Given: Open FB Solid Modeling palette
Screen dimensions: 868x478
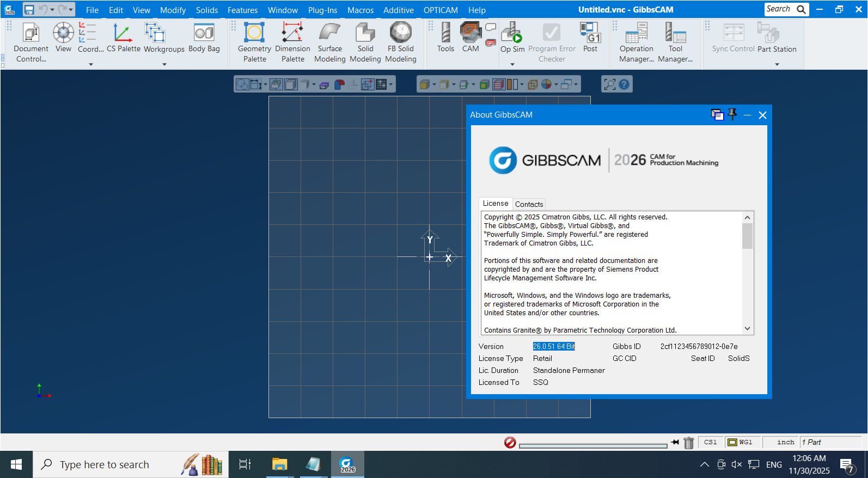Looking at the screenshot, I should point(401,42).
